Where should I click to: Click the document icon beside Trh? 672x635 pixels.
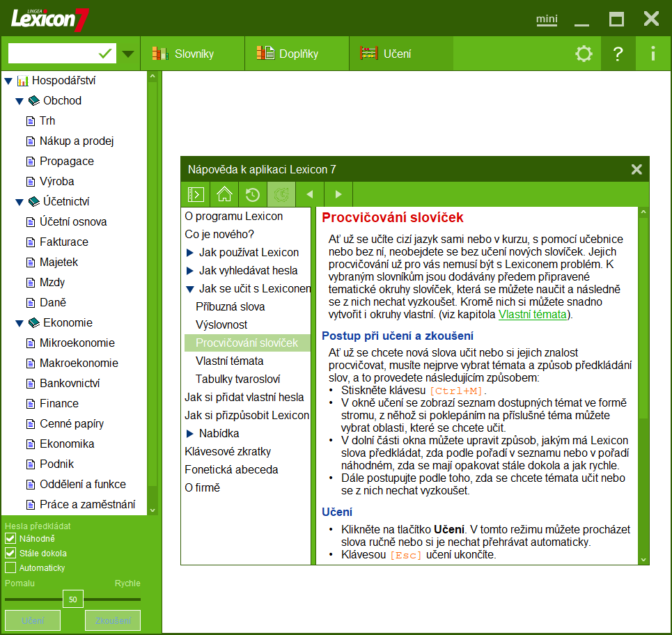click(31, 121)
